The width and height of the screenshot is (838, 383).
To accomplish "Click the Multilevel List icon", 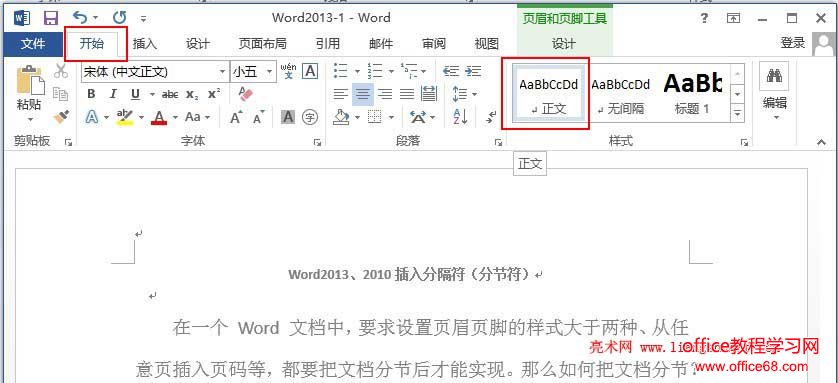I will [409, 71].
